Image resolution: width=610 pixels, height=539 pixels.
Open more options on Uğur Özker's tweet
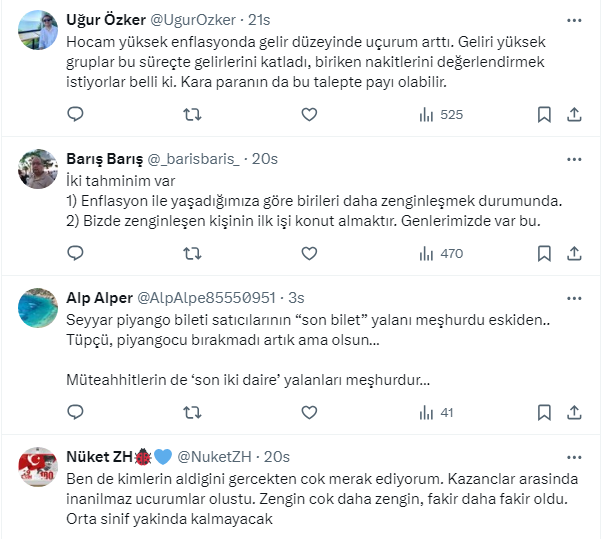pyautogui.click(x=573, y=21)
